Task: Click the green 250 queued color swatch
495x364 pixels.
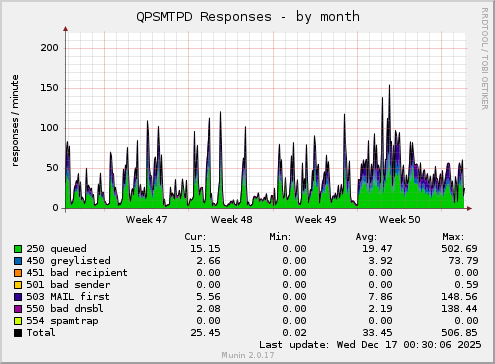Action: (18, 249)
